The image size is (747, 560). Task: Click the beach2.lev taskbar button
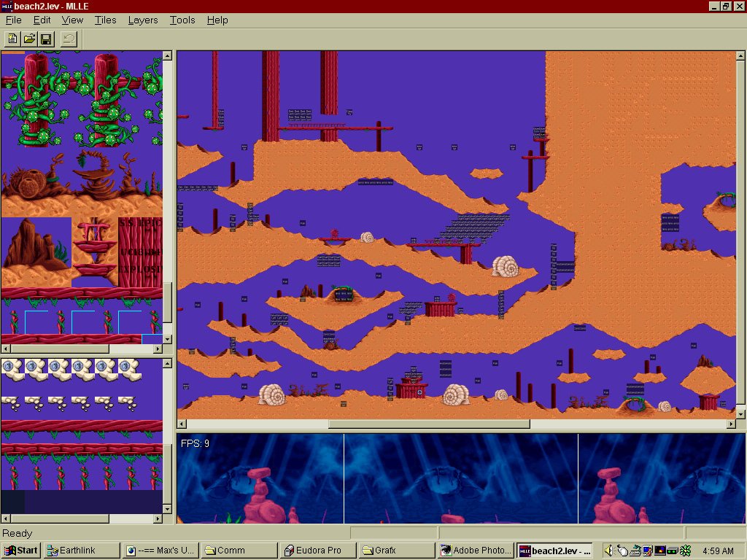click(555, 551)
